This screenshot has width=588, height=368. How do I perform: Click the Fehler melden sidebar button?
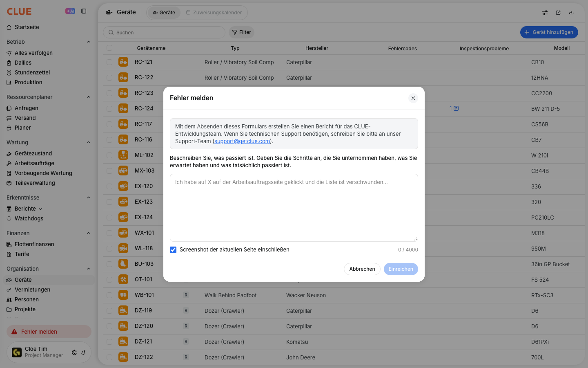coord(49,332)
